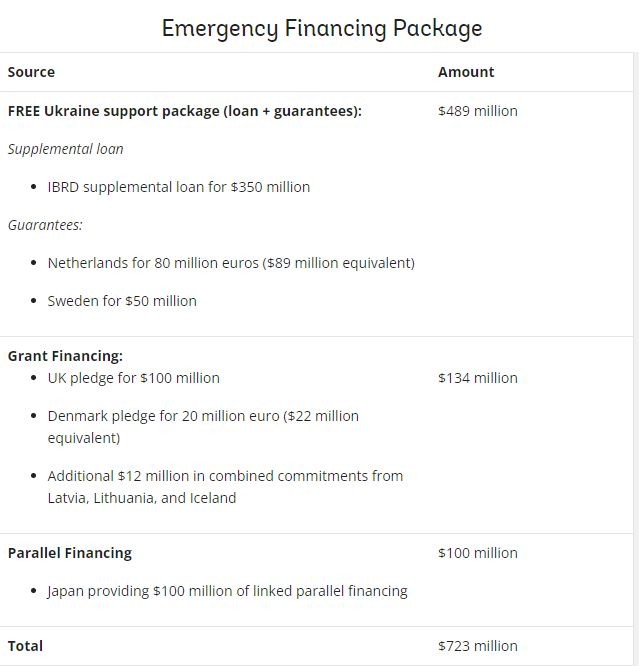639x666 pixels.
Task: Click the Supplemental loan italic label
Action: tap(65, 149)
